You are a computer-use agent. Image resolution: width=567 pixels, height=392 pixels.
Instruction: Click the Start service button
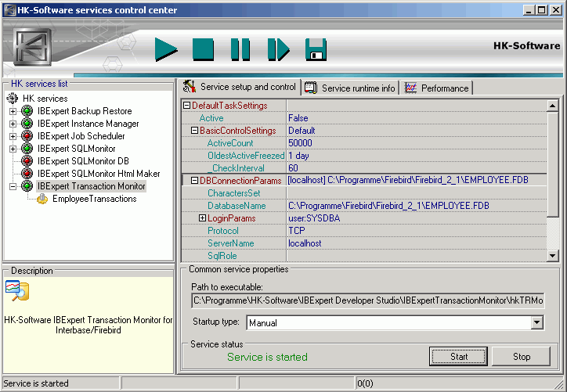click(x=458, y=356)
